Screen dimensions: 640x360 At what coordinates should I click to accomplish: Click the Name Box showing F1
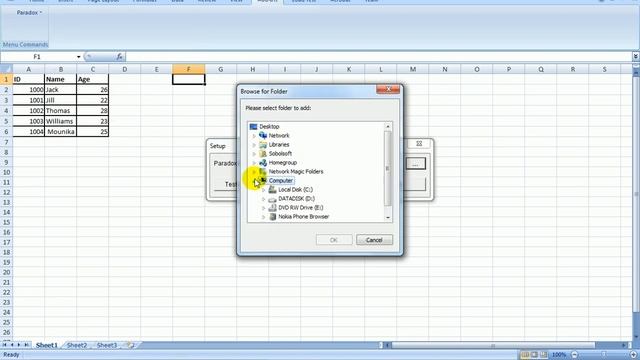pos(38,57)
